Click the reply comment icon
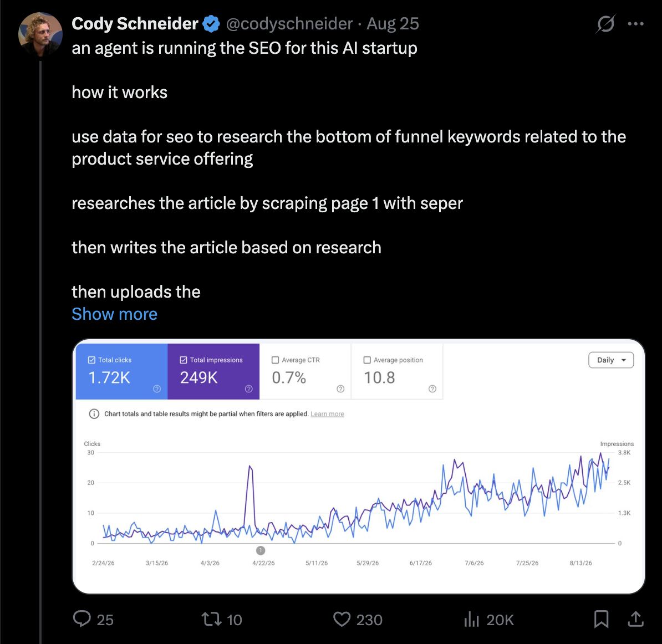Viewport: 662px width, 644px height. (82, 619)
